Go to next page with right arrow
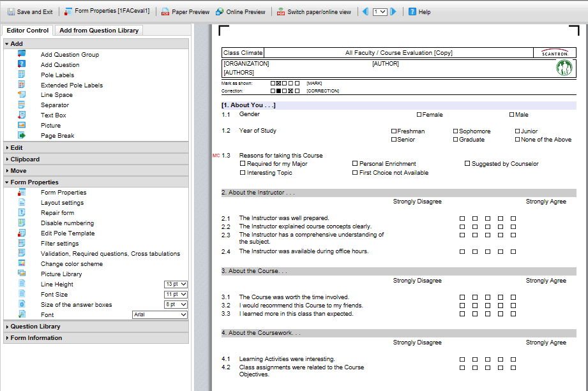 click(393, 11)
